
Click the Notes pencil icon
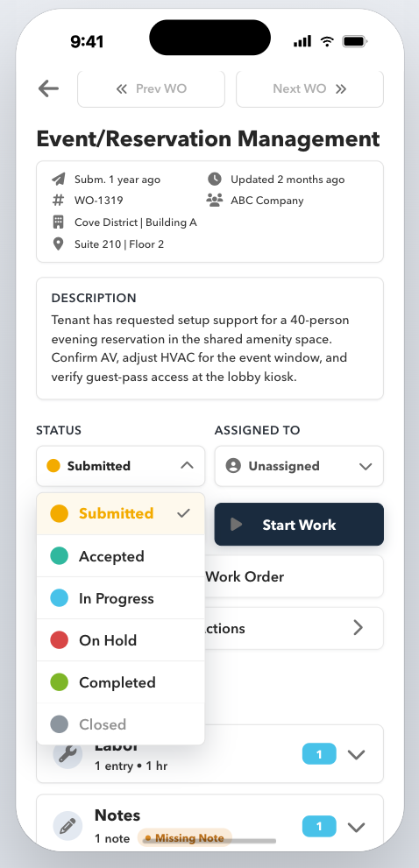pos(67,827)
